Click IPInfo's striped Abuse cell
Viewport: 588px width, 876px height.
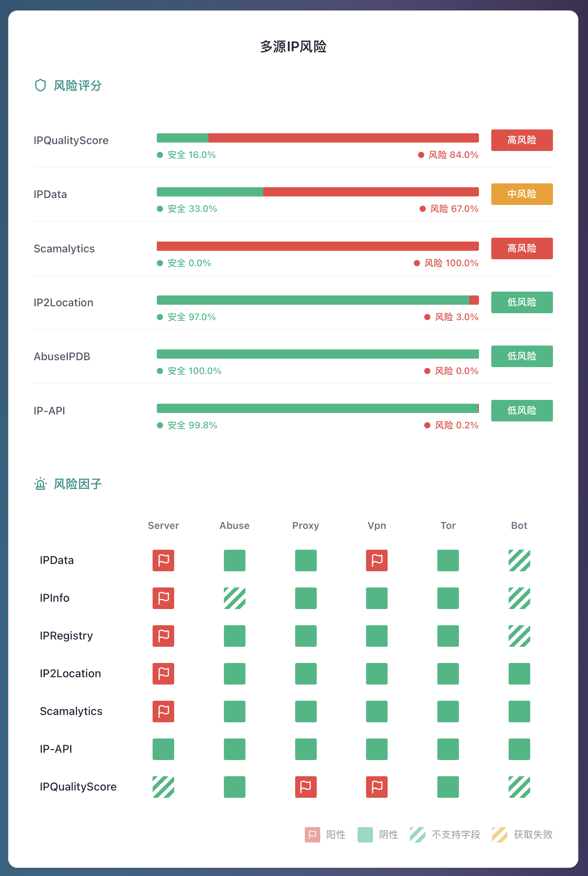coord(235,598)
